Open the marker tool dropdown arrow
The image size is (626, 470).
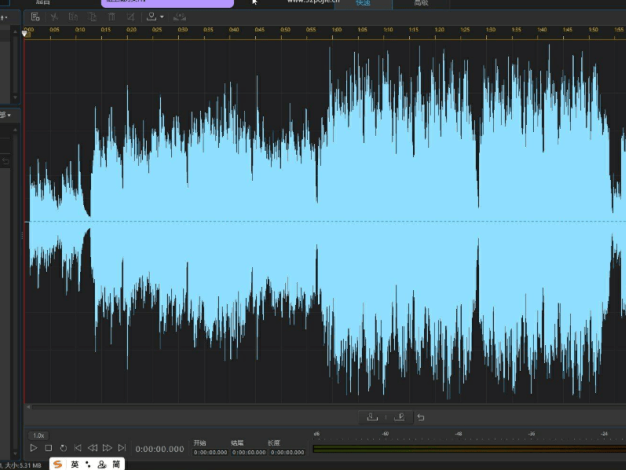click(161, 17)
